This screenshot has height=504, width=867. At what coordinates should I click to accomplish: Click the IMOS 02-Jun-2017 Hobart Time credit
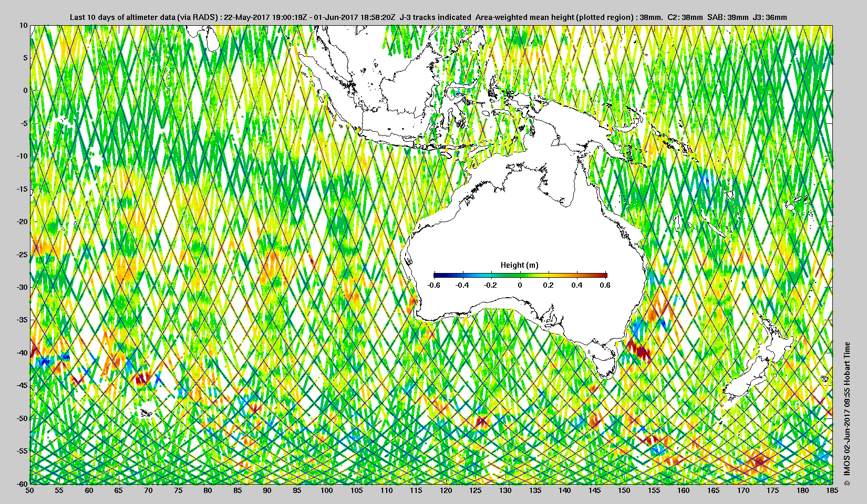coord(847,415)
